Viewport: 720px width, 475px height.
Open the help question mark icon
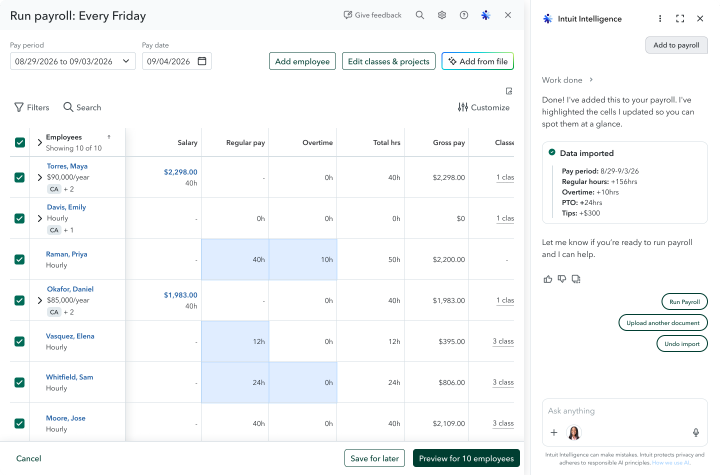(x=464, y=15)
